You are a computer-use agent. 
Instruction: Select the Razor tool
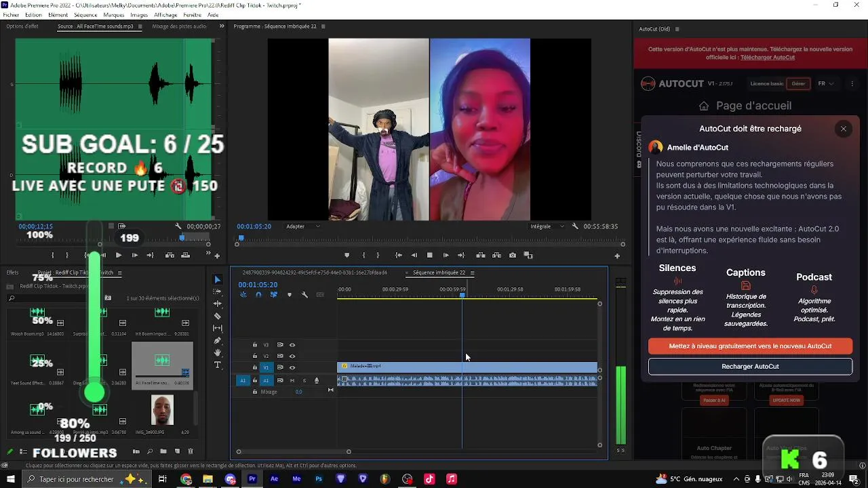217,316
